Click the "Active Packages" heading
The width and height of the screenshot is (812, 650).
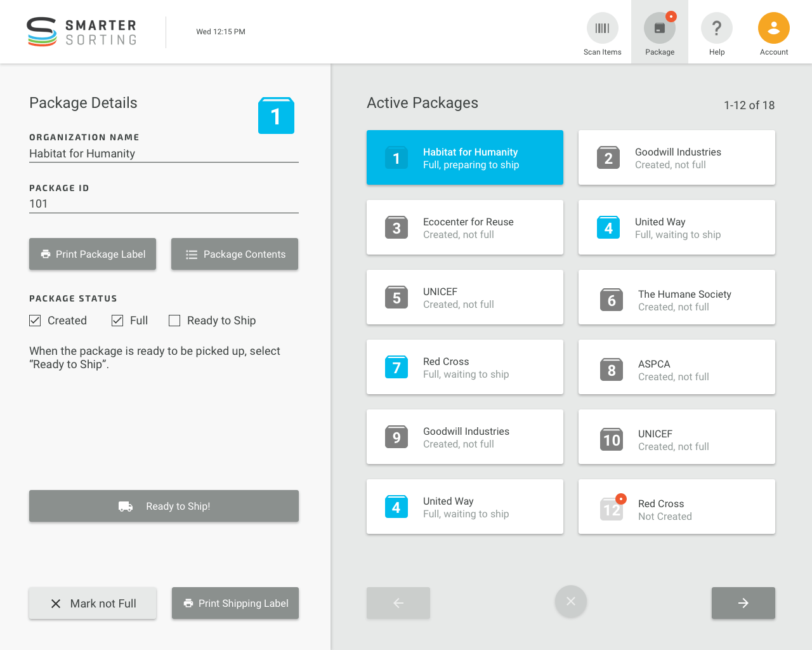[x=422, y=103]
